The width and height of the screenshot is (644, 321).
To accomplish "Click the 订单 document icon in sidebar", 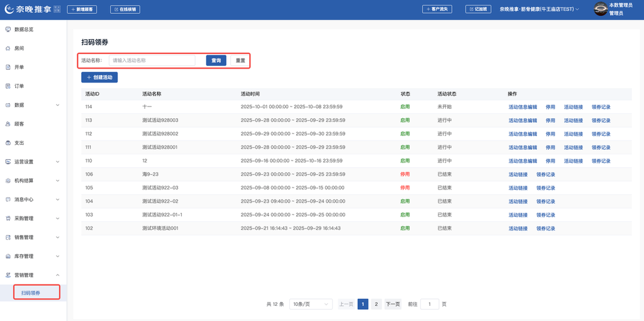I will click(8, 86).
